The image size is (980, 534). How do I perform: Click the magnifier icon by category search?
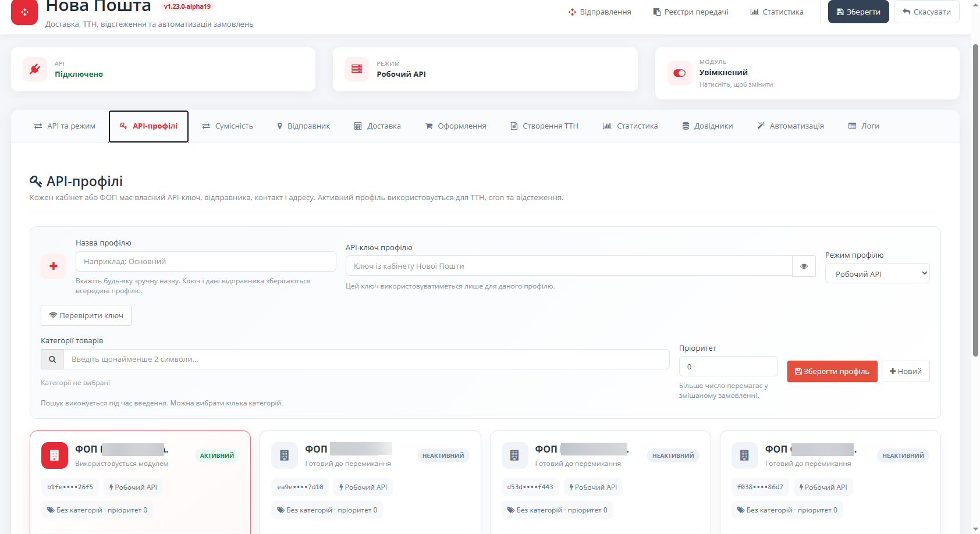click(52, 359)
